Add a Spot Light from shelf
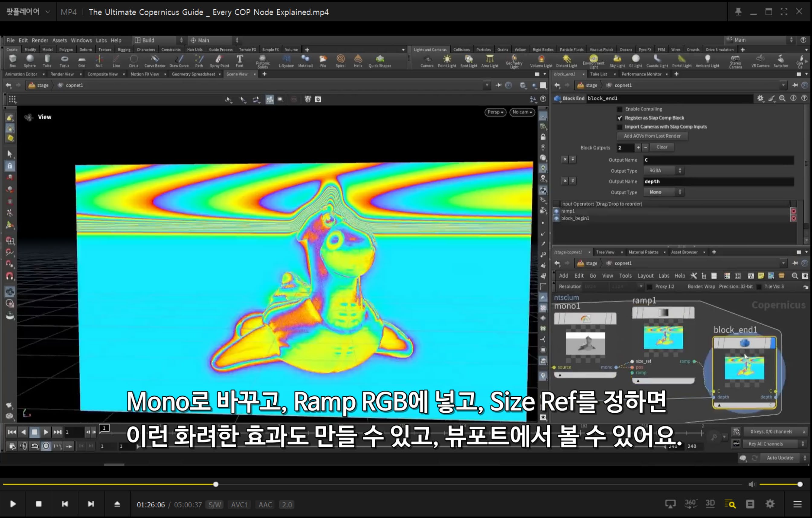 (469, 61)
